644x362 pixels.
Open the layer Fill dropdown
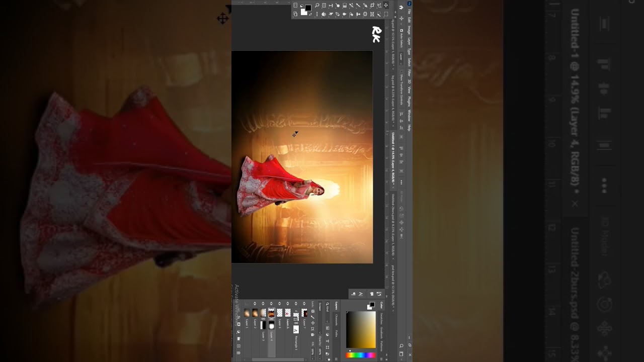coord(312,358)
